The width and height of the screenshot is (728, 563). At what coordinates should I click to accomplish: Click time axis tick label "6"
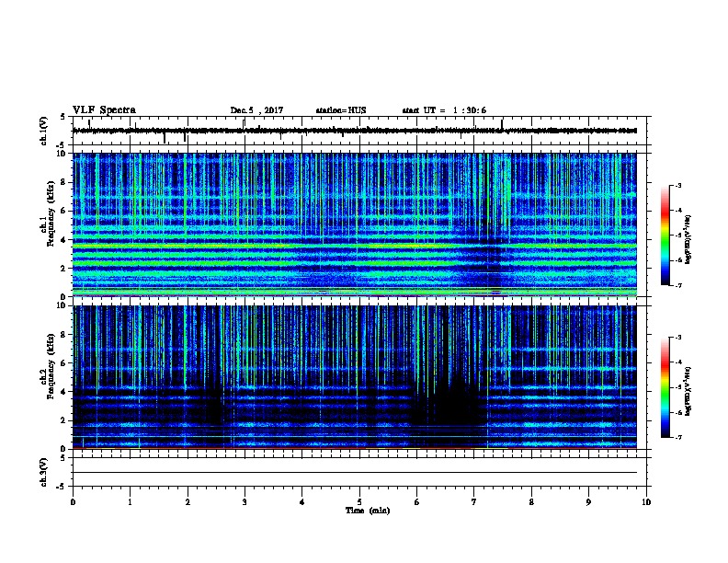417,502
